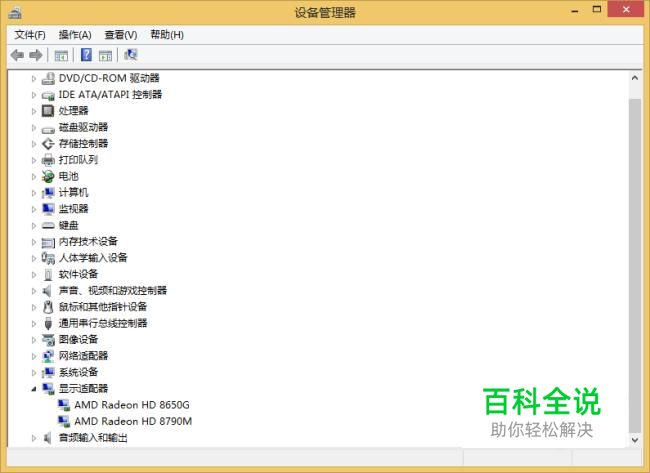Click the 鼠标和其他指针设备 mouse icon
650x473 pixels.
[x=48, y=307]
